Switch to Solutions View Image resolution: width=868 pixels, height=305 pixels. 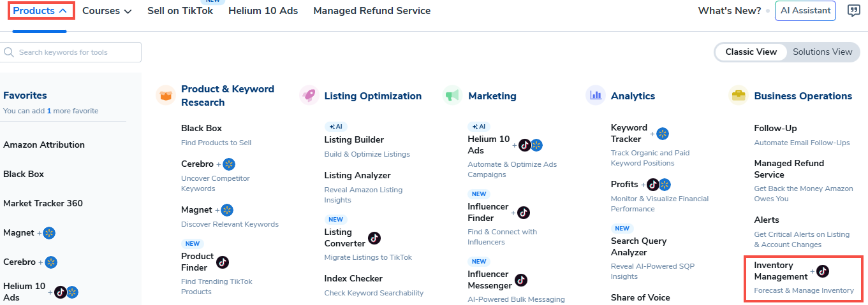(x=822, y=52)
